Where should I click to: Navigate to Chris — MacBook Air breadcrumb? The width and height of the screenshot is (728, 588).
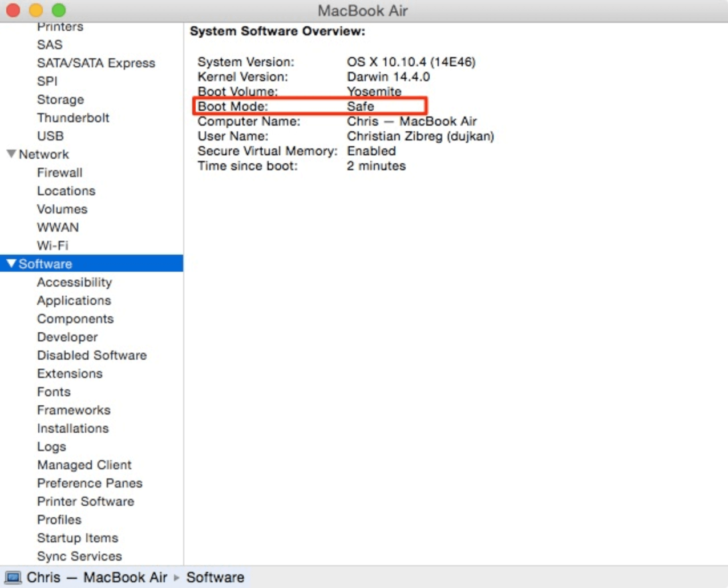tap(97, 577)
